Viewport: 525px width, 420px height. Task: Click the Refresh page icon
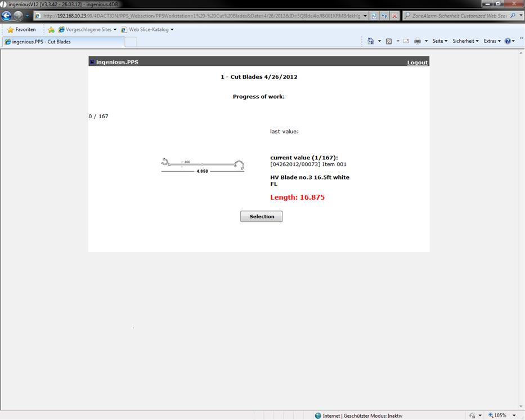click(384, 16)
